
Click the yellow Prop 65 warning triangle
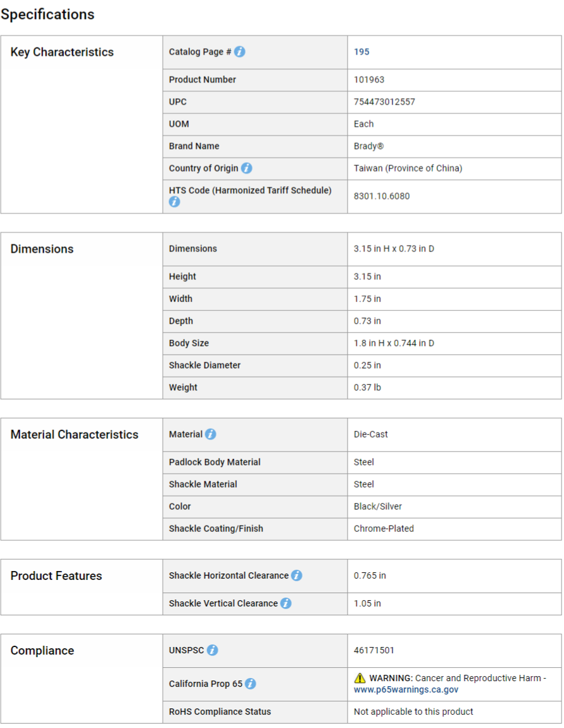point(360,678)
